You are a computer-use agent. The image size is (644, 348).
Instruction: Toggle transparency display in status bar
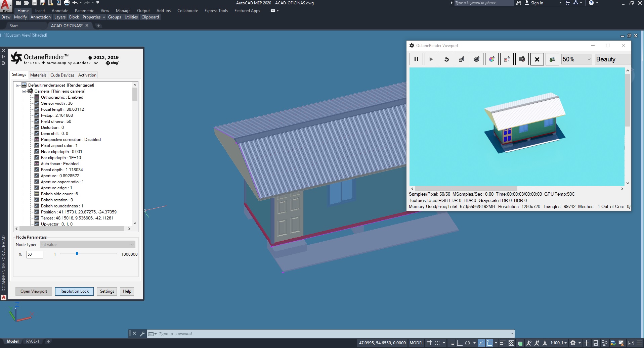(511, 343)
